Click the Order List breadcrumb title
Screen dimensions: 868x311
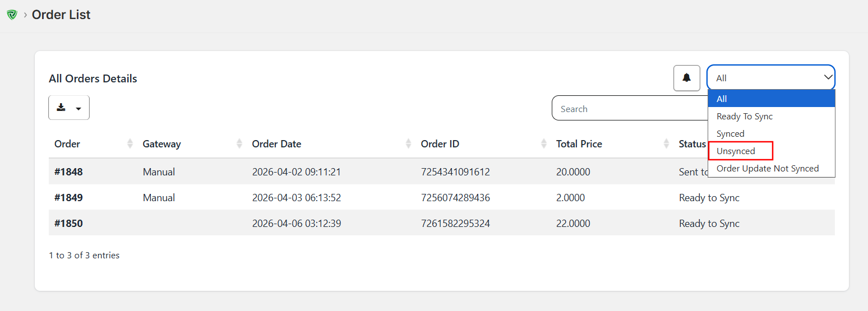click(61, 15)
